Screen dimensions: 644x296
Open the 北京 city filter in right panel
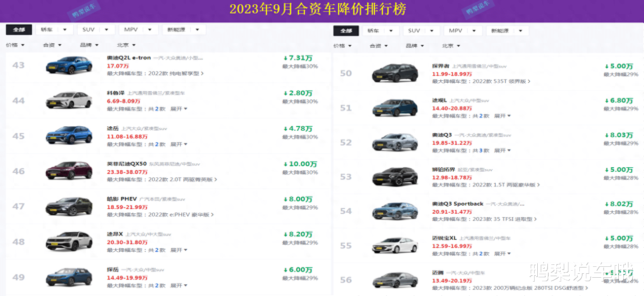point(451,46)
